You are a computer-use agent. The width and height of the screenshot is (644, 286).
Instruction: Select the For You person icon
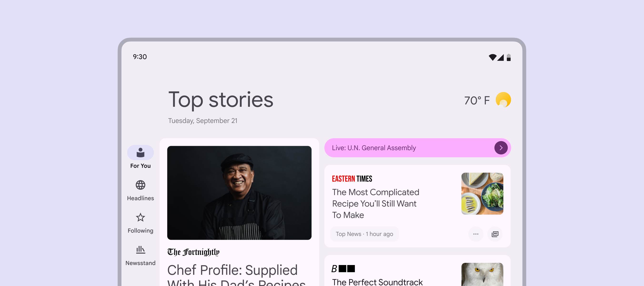(x=140, y=152)
